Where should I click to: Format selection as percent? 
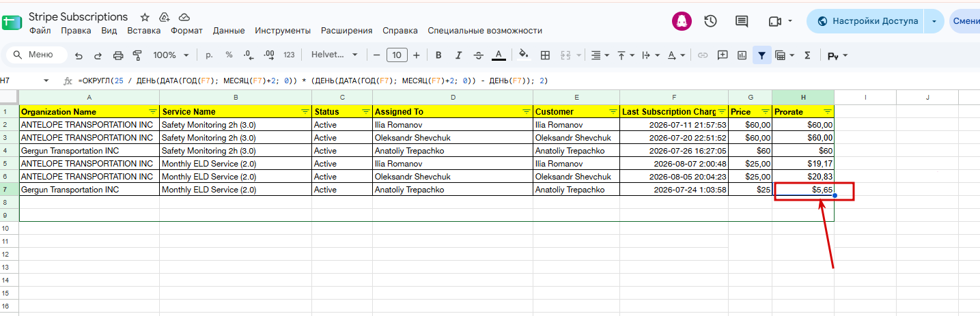tap(229, 55)
